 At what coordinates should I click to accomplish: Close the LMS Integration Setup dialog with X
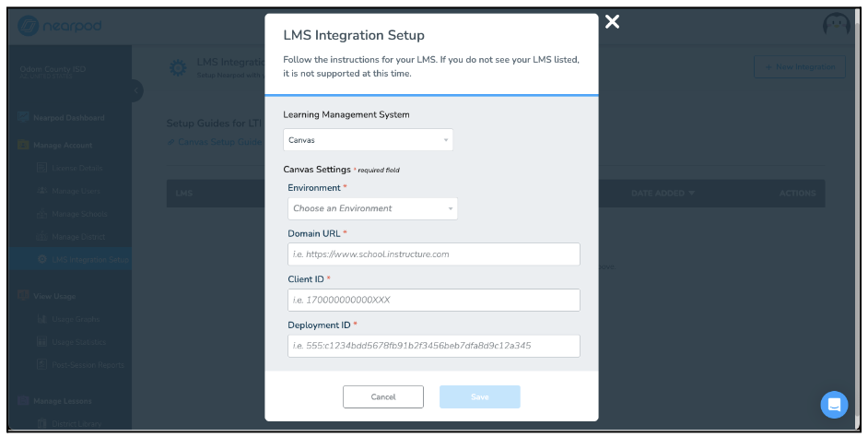[612, 22]
